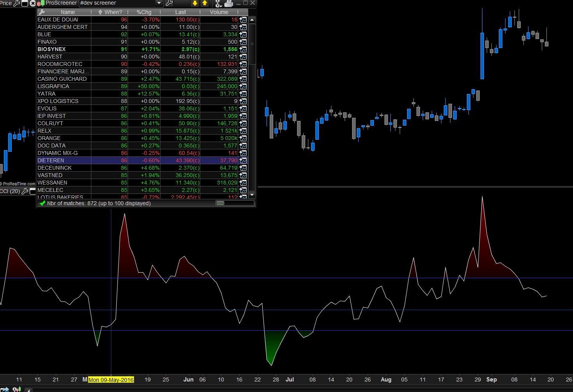Select the XPO LOGISTICS row

tap(142, 101)
